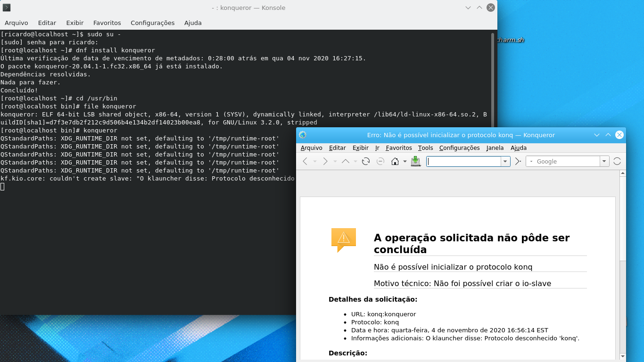Go up one level in Konqueror
The width and height of the screenshot is (644, 362).
pyautogui.click(x=346, y=161)
